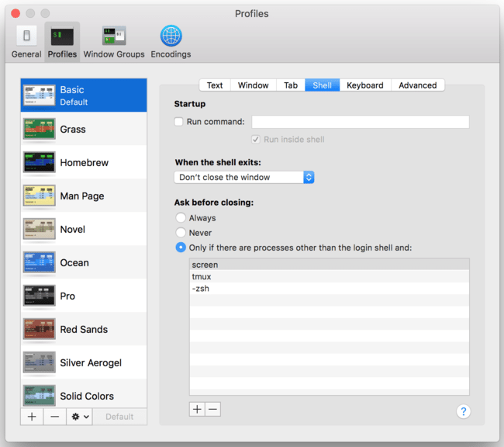
Task: Select the Homebrew profile
Action: click(x=84, y=163)
